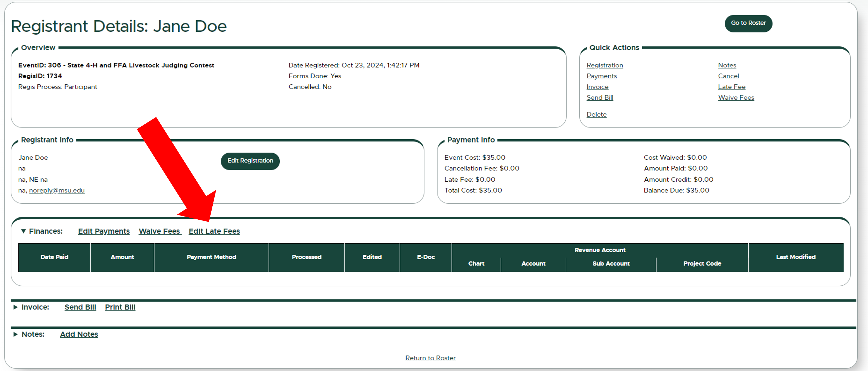Open Edit Late Fees in Finances
868x371 pixels.
(x=214, y=231)
